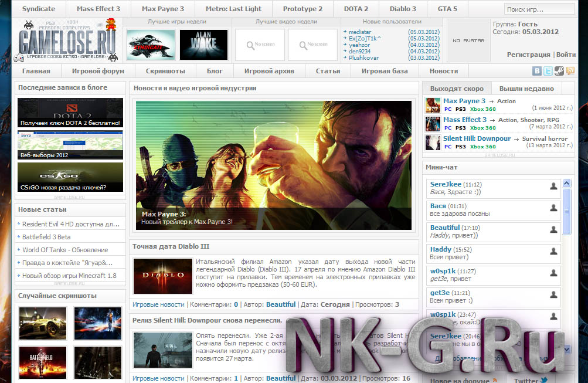The height and width of the screenshot is (383, 588).
Task: Open Игровой архив menu item
Action: tap(269, 71)
